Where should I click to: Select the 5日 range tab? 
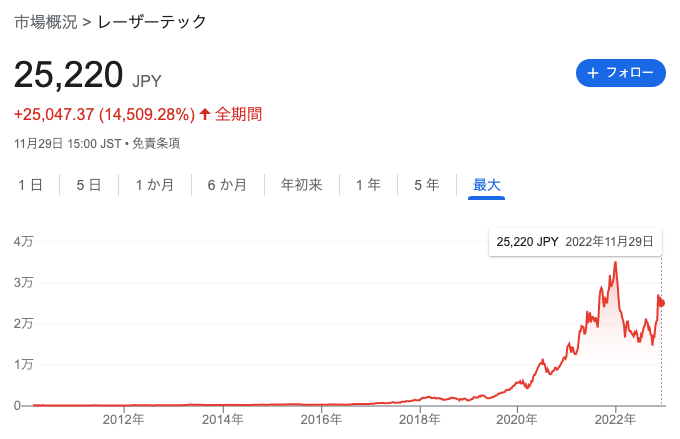[89, 185]
